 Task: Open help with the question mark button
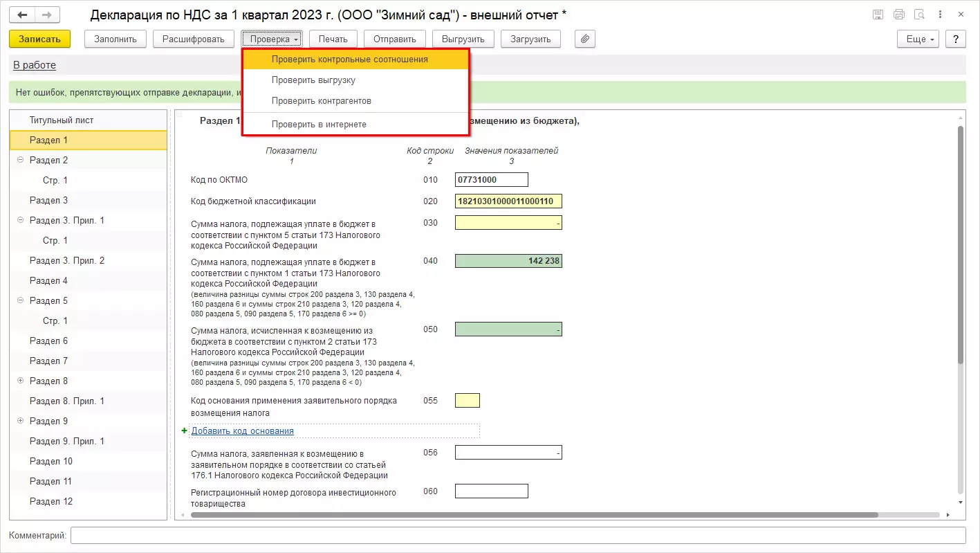pyautogui.click(x=955, y=39)
